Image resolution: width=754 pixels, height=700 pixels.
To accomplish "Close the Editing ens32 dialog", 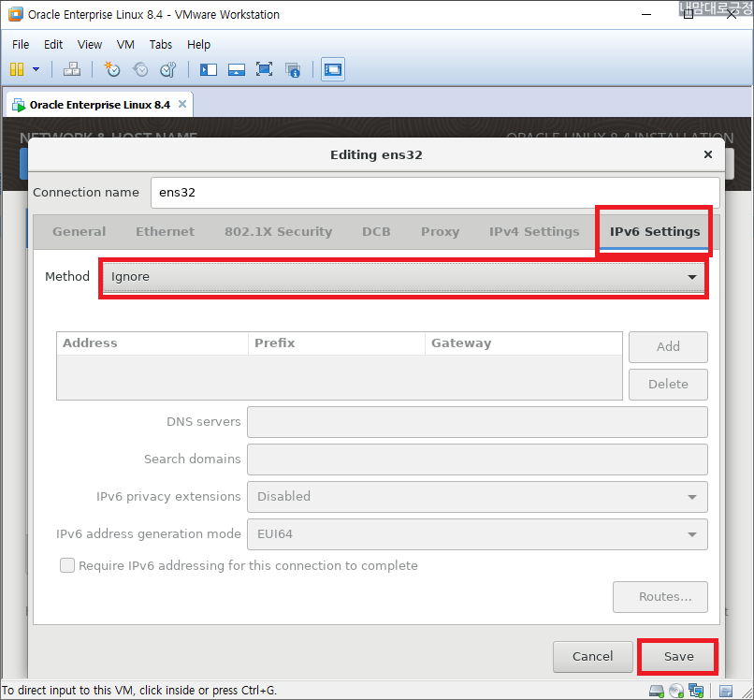I will click(x=708, y=154).
